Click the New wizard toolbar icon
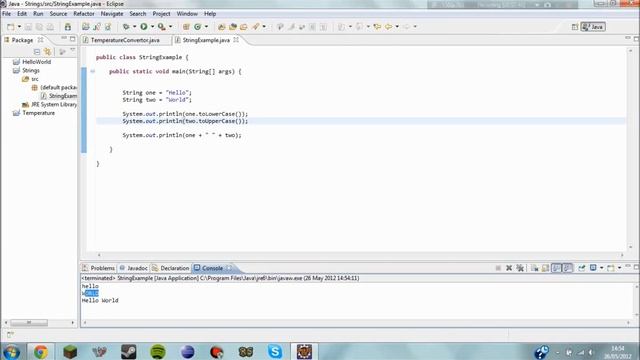Image resolution: width=640 pixels, height=360 pixels. pos(11,27)
